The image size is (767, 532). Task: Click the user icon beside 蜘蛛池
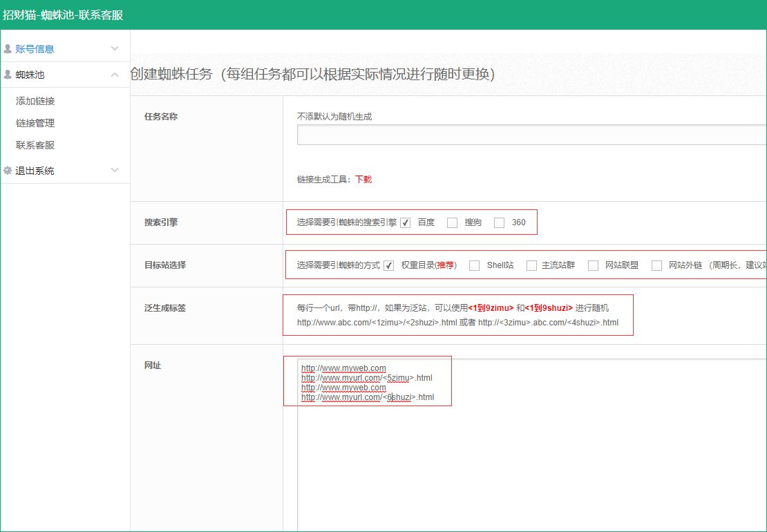(x=8, y=75)
